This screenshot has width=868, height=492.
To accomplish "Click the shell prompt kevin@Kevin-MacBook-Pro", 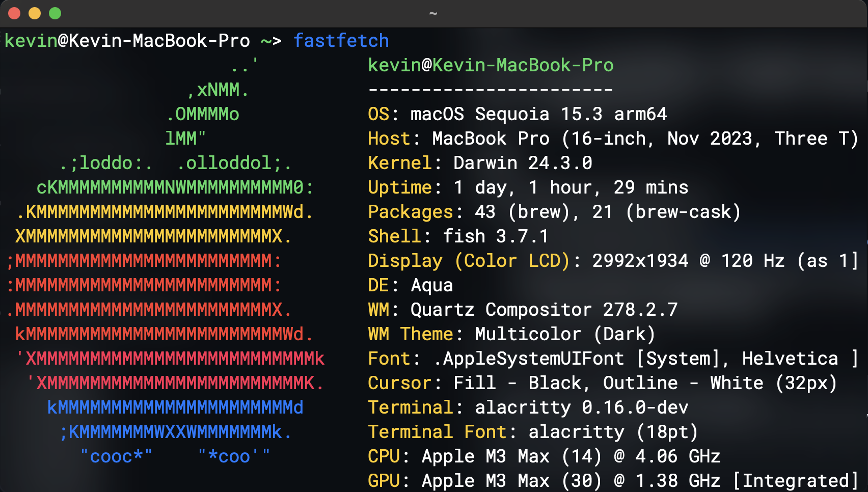I will pos(127,41).
